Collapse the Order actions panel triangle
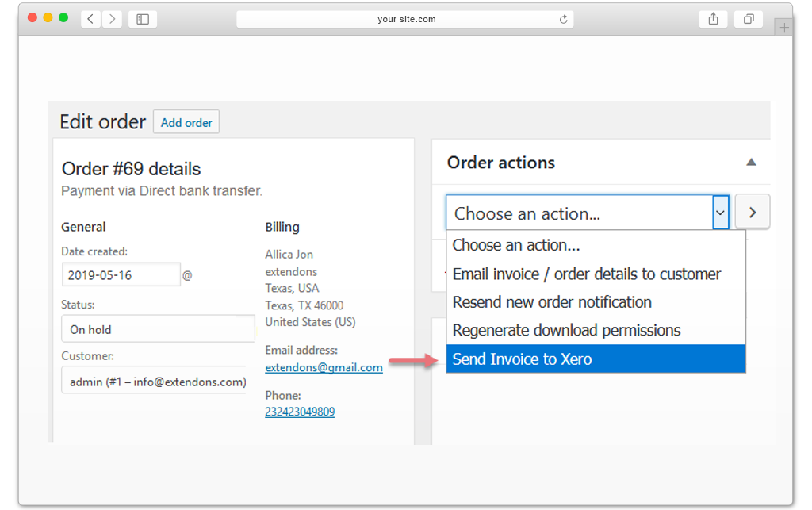 pyautogui.click(x=751, y=163)
